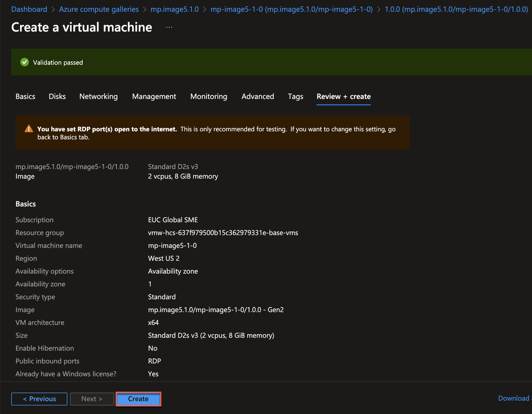Switch to the Tags tab

pos(295,97)
